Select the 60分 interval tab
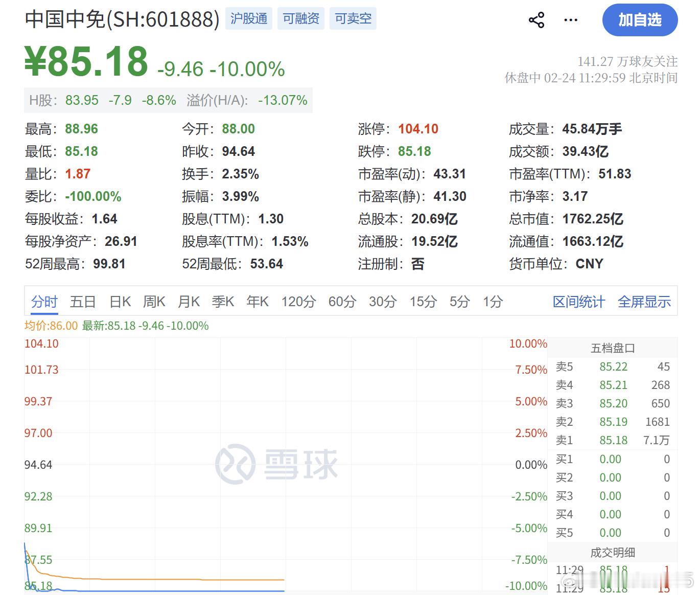 point(342,302)
